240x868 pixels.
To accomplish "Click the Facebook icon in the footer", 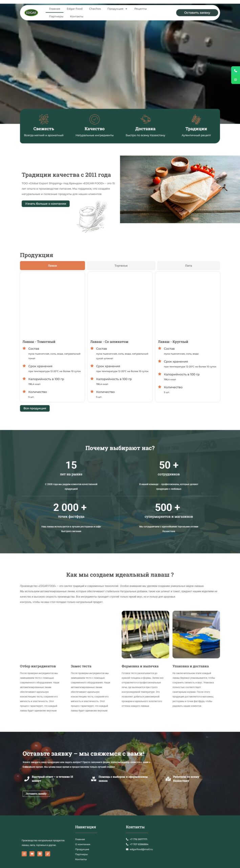I will pyautogui.click(x=40, y=854).
